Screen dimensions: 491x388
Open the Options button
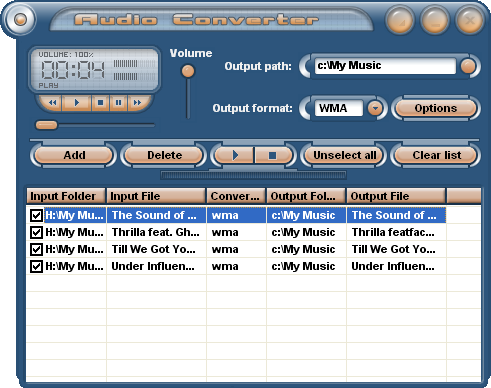point(436,108)
